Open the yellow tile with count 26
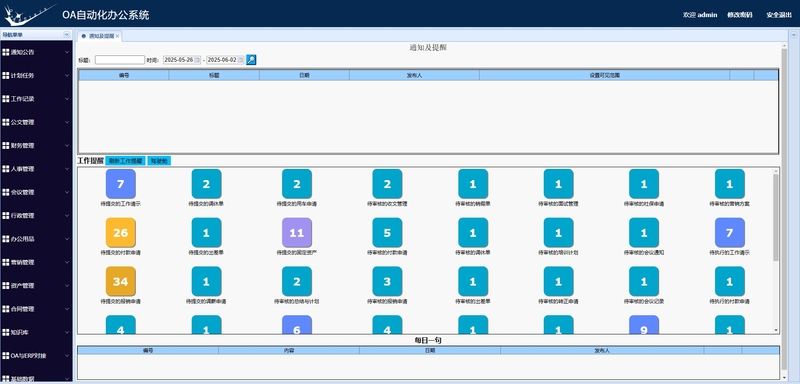Screen dimensions: 800x384 (x=120, y=233)
